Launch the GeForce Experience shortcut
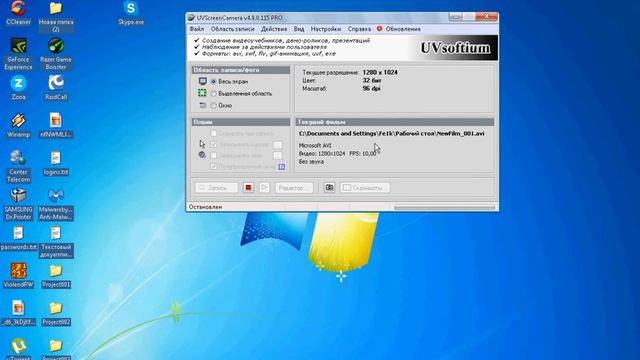Image resolution: width=640 pixels, height=360 pixels. [x=18, y=54]
